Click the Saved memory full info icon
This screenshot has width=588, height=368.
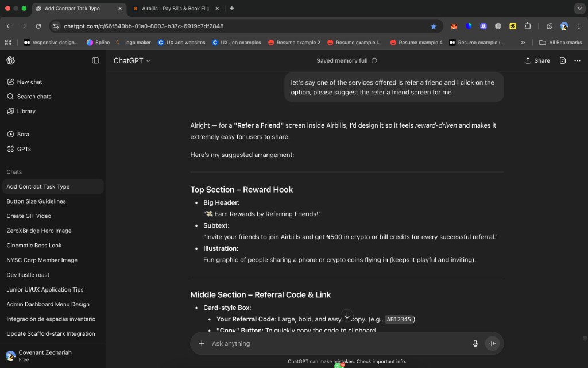[x=374, y=60]
